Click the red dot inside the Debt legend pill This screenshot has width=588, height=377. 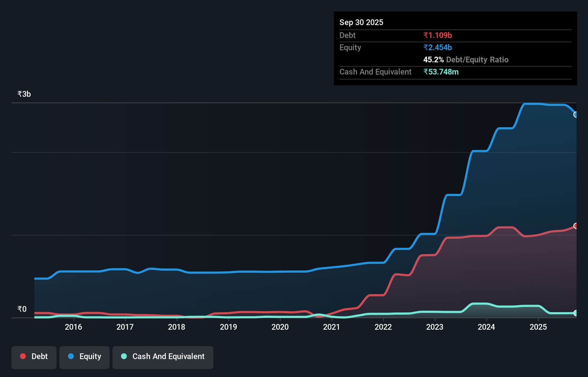click(x=23, y=356)
